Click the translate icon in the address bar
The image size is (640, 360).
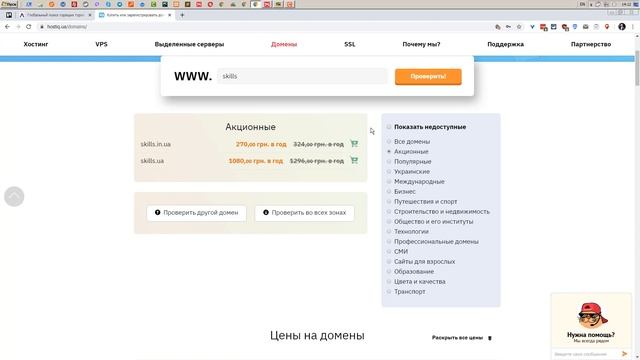(x=498, y=27)
